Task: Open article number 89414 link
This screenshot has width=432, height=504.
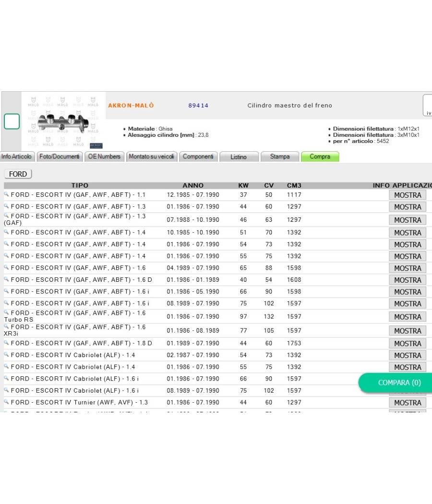Action: pyautogui.click(x=198, y=106)
